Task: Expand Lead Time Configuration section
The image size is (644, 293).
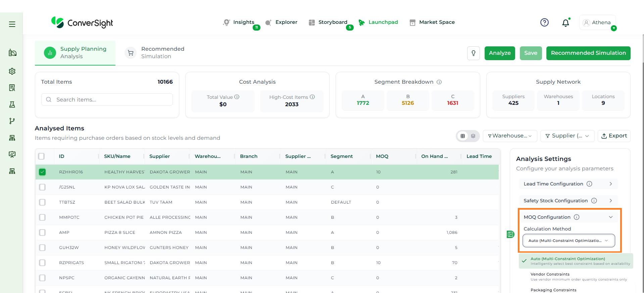Action: click(568, 184)
